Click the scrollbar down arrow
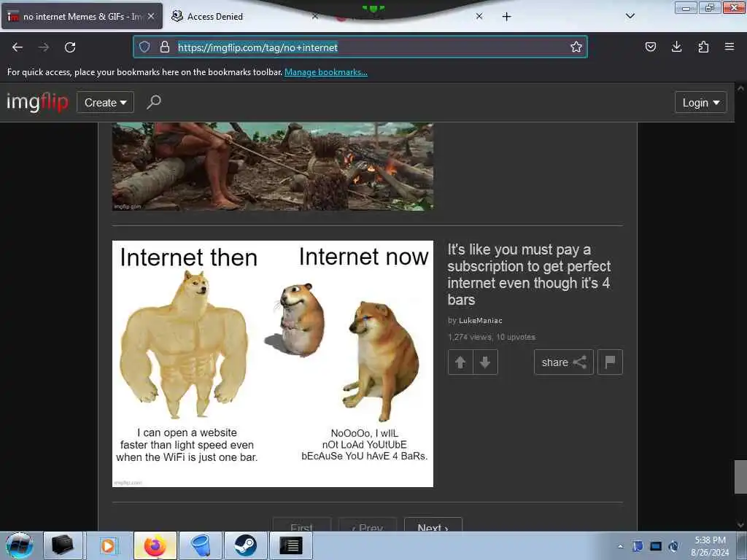 740,525
